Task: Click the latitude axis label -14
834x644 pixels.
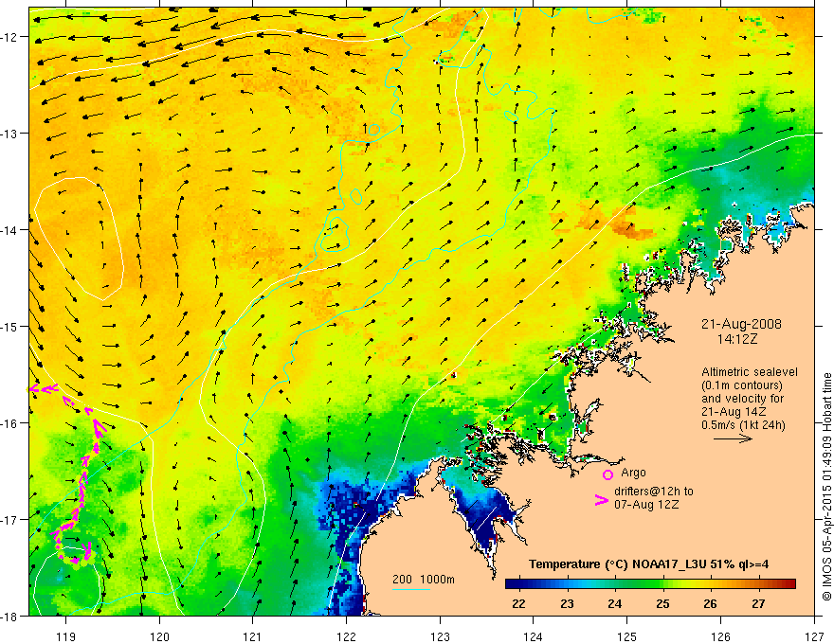Action: (x=10, y=230)
